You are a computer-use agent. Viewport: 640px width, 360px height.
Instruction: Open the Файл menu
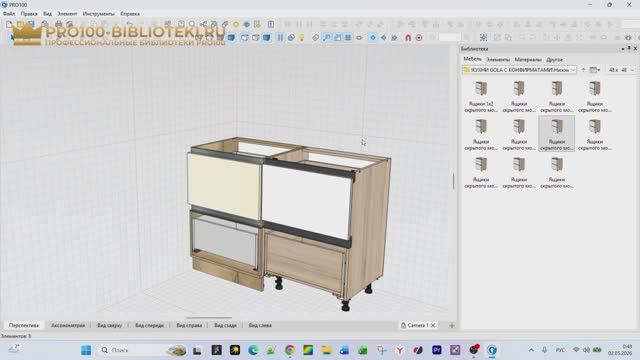click(9, 13)
